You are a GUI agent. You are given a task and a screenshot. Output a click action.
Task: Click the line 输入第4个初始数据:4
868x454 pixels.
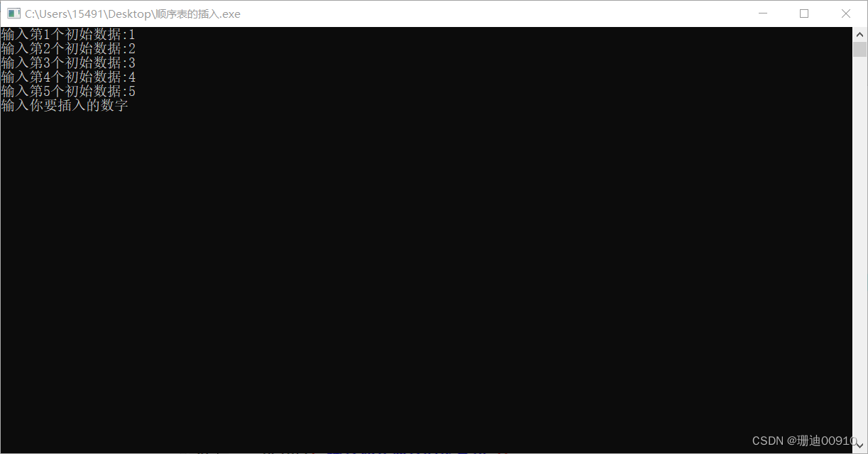coord(68,77)
